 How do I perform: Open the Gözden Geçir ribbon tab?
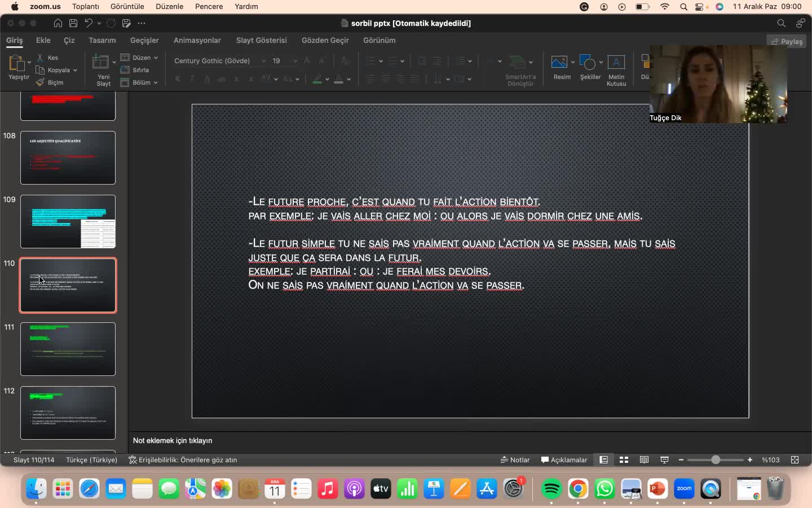pos(325,41)
